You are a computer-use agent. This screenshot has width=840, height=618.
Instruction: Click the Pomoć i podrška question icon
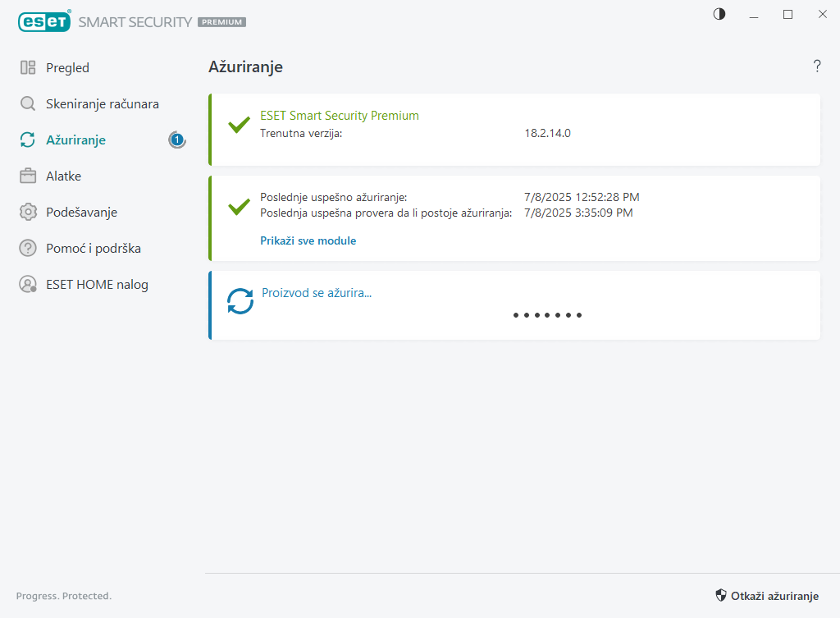click(x=28, y=249)
